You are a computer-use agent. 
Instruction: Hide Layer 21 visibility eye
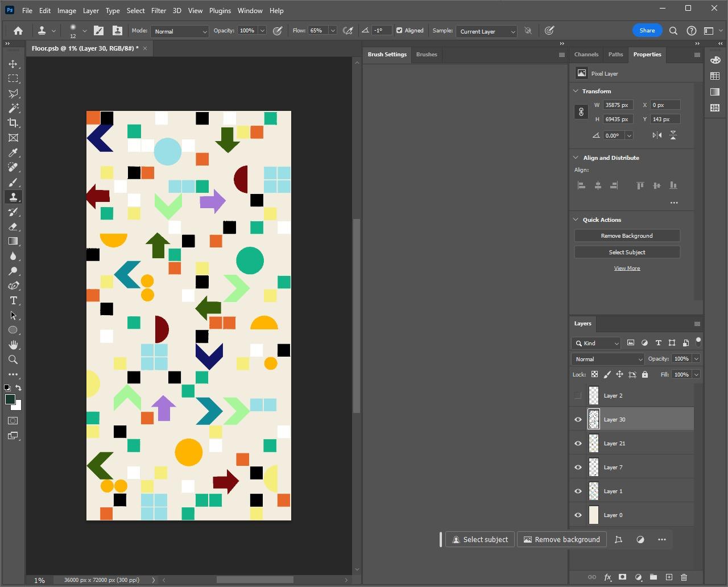[x=578, y=443]
